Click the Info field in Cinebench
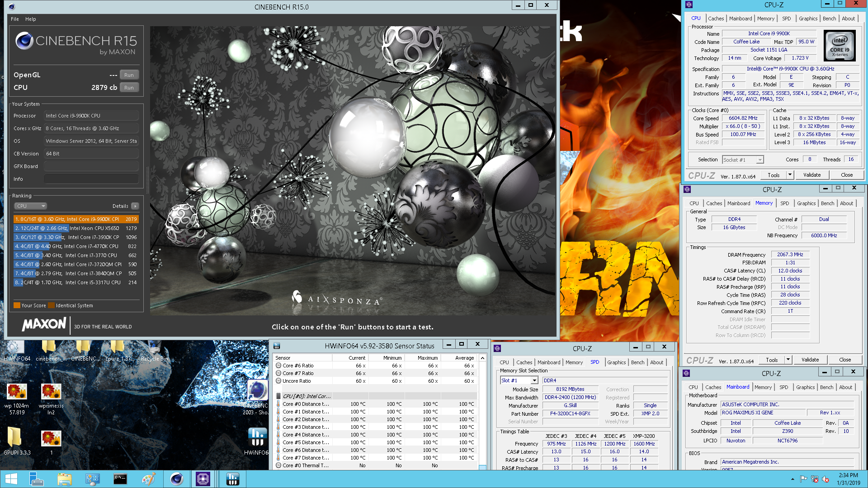The image size is (868, 488). 91,179
